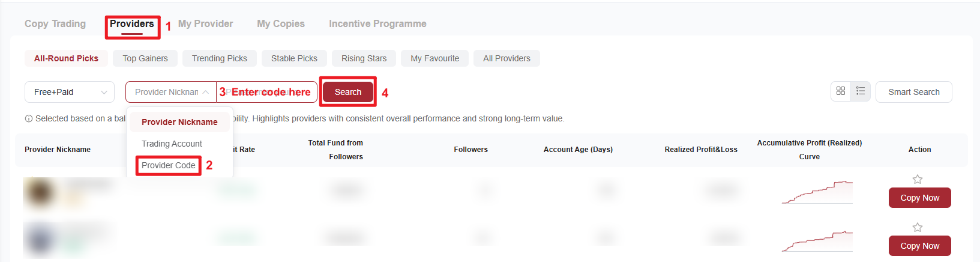Favourite the second provider star
This screenshot has width=980, height=262.
pos(918,227)
